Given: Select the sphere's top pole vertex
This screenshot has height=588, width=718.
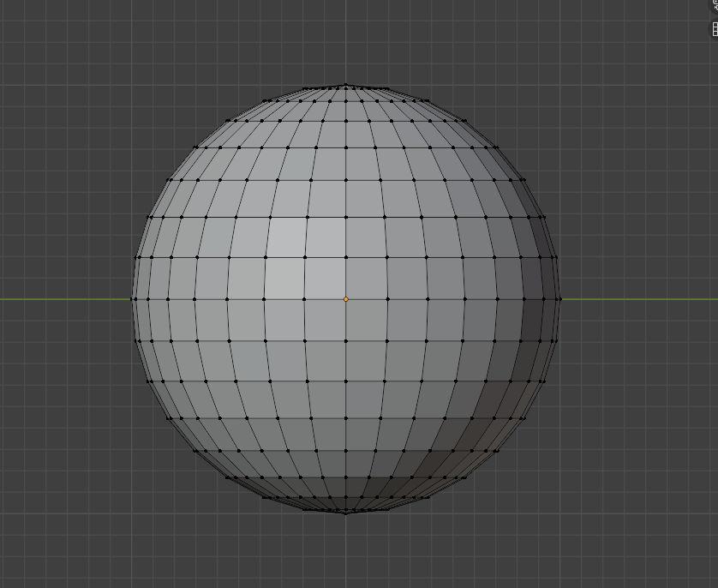Looking at the screenshot, I should coord(346,85).
